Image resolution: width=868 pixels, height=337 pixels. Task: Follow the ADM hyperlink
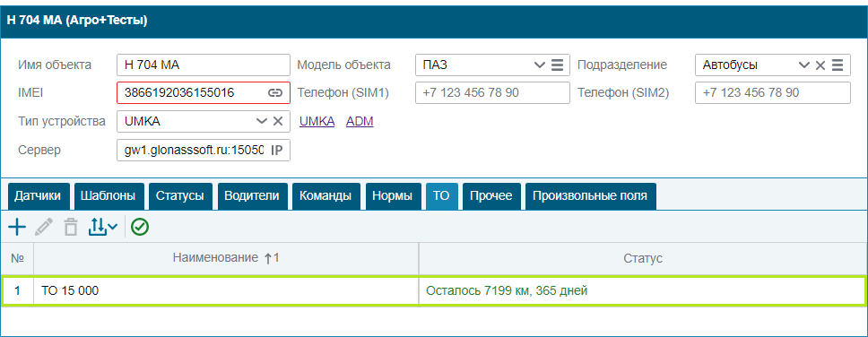coord(360,121)
